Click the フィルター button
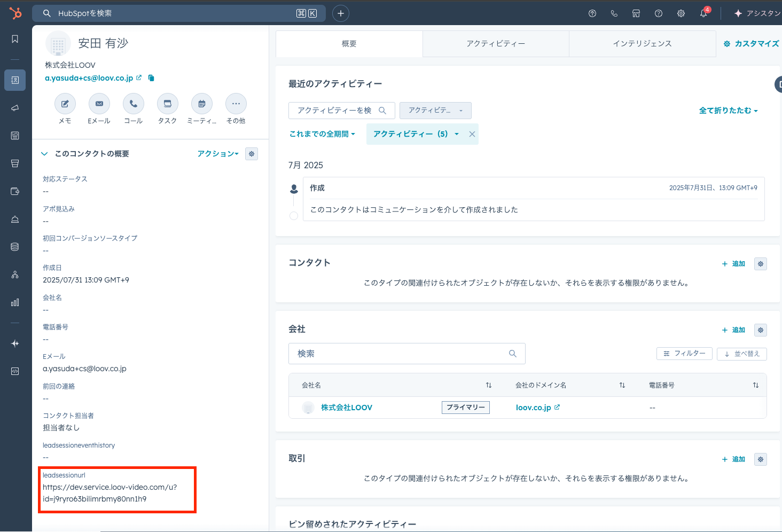The image size is (782, 532). point(684,354)
